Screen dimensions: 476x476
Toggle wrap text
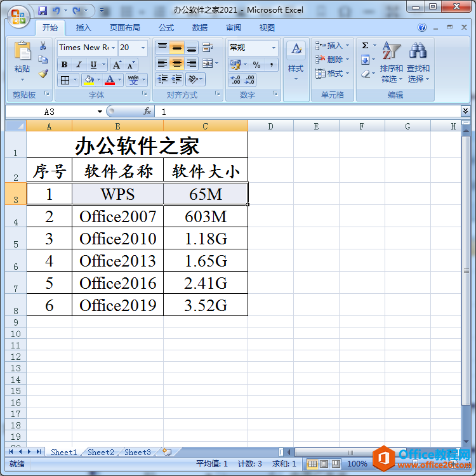click(208, 47)
